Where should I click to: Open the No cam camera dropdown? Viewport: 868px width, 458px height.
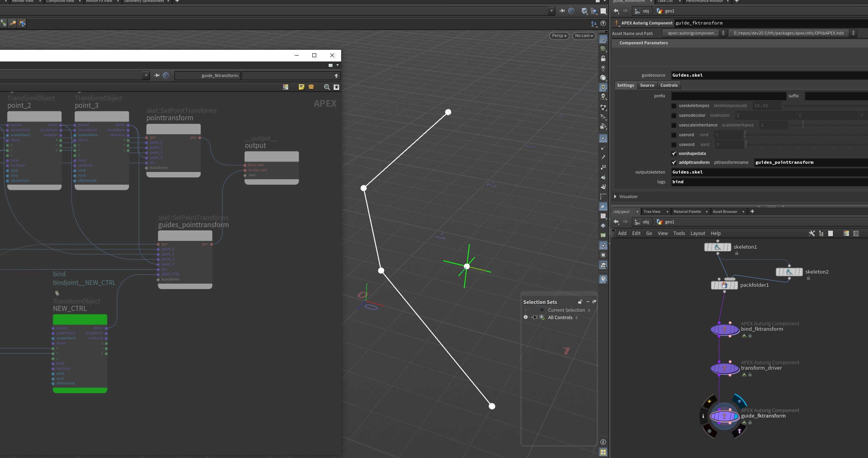(584, 36)
